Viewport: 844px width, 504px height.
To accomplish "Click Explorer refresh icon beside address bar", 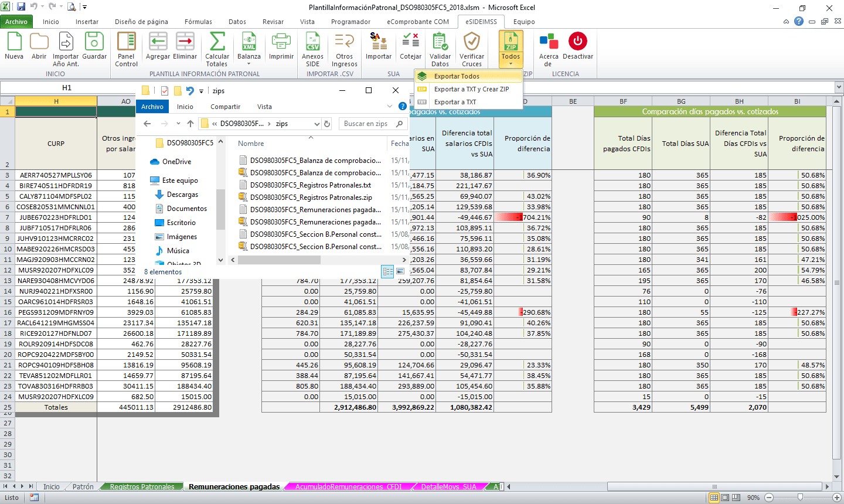I will 327,124.
